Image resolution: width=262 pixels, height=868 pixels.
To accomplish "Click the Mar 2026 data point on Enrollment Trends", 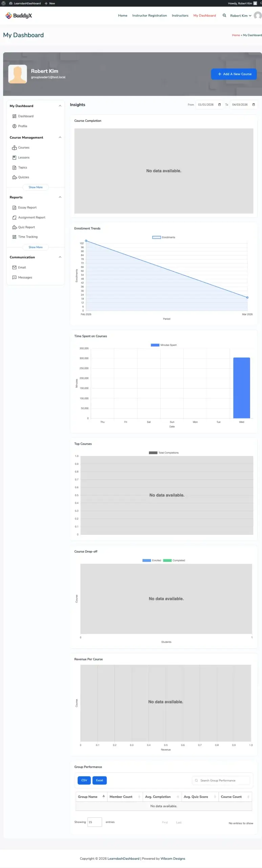I will 247,297.
